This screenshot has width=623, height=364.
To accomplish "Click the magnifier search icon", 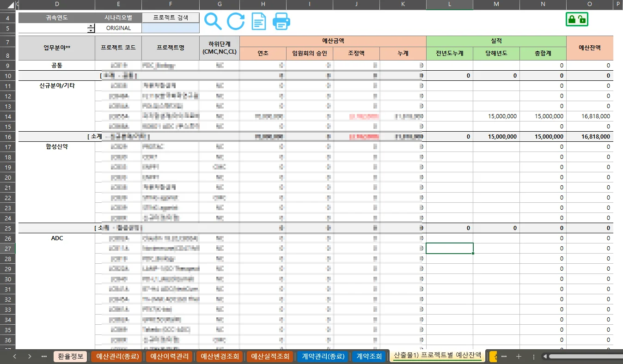I will click(213, 22).
